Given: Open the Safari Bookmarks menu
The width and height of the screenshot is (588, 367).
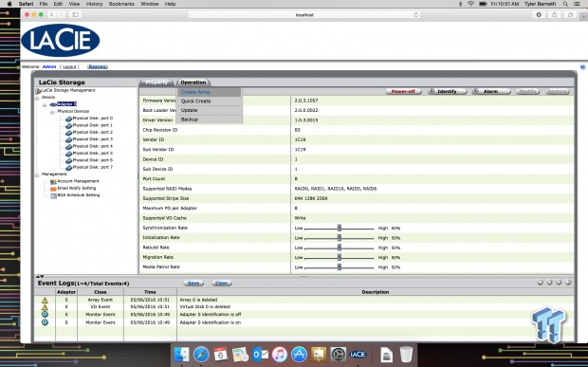Looking at the screenshot, I should tap(121, 4).
